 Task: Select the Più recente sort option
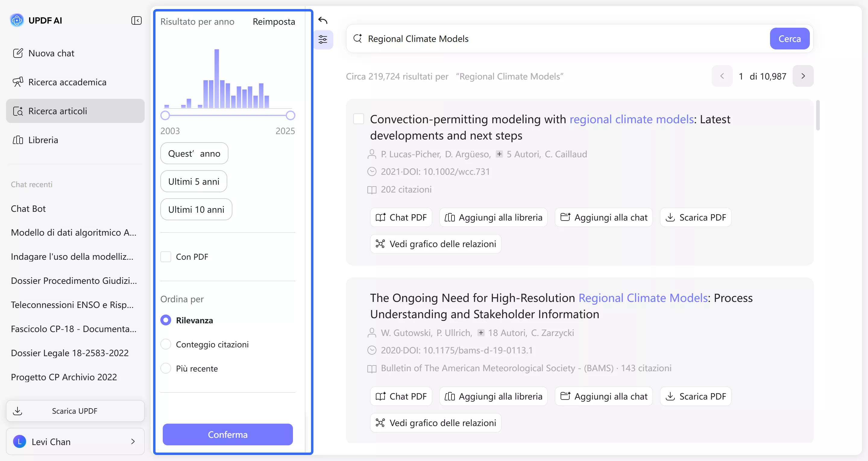(166, 368)
